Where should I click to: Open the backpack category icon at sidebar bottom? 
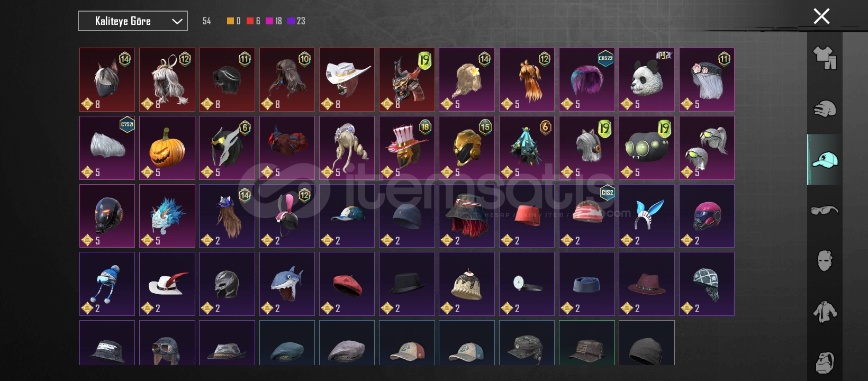tap(825, 362)
